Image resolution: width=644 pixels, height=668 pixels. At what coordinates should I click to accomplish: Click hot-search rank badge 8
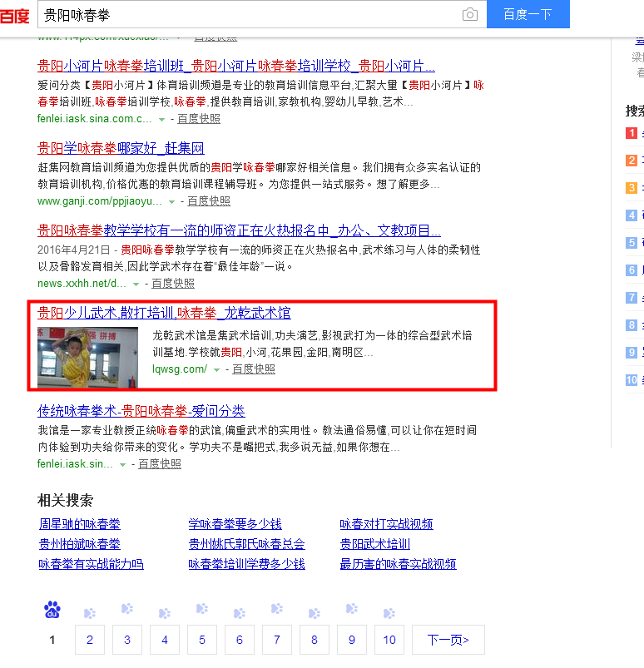tap(632, 325)
